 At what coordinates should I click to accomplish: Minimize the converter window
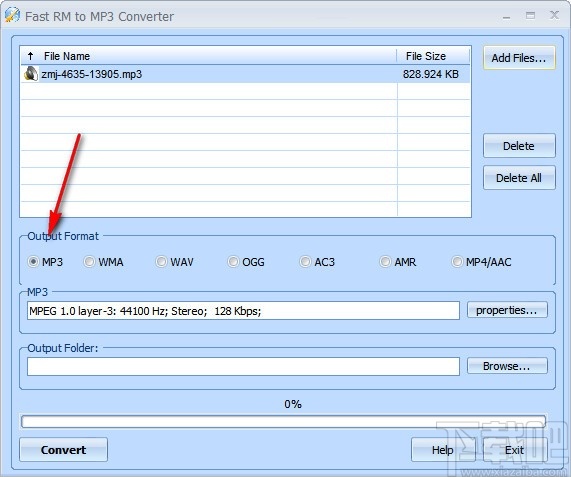coord(507,16)
